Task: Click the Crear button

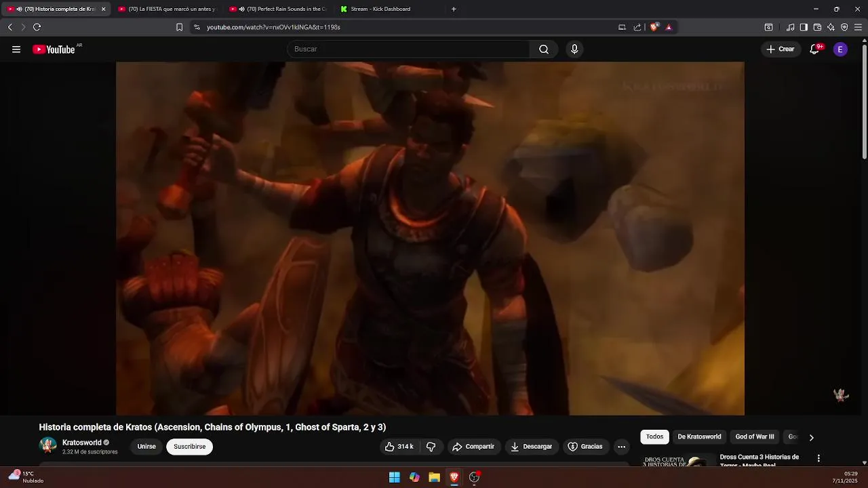Action: click(x=781, y=49)
